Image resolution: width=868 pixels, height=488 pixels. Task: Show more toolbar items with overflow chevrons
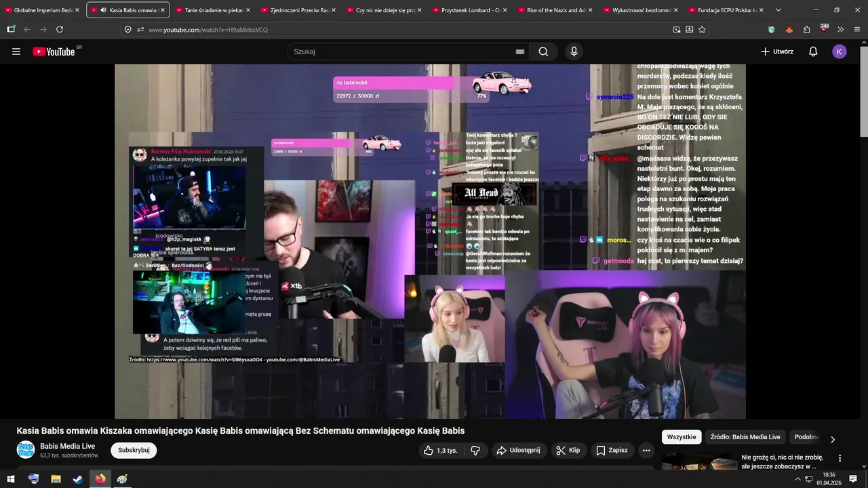841,29
